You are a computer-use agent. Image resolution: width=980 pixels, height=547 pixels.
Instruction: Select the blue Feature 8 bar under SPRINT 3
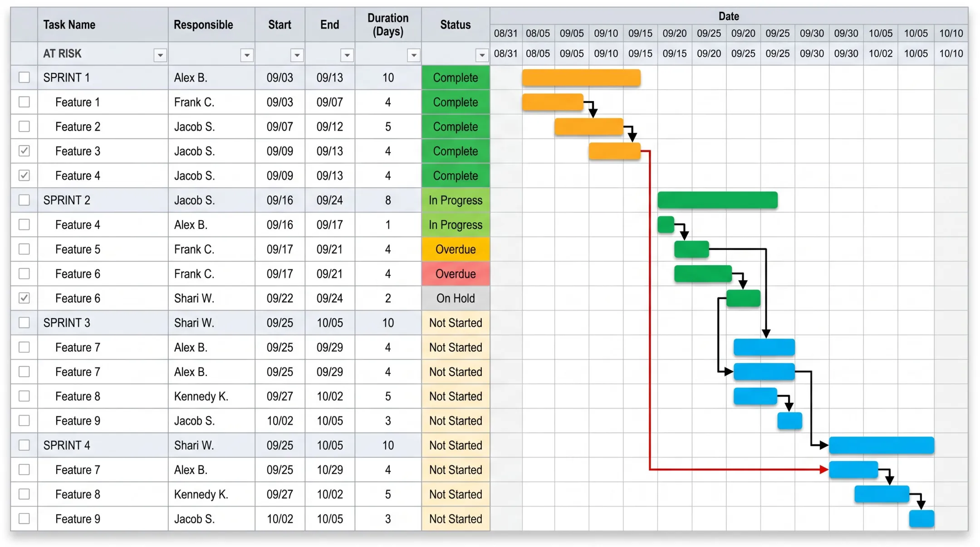[755, 396]
